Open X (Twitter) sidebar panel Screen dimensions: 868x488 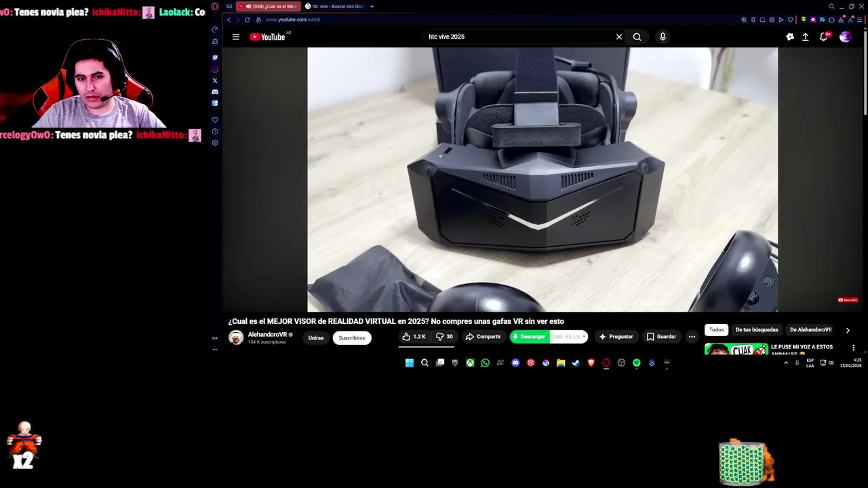tap(215, 81)
